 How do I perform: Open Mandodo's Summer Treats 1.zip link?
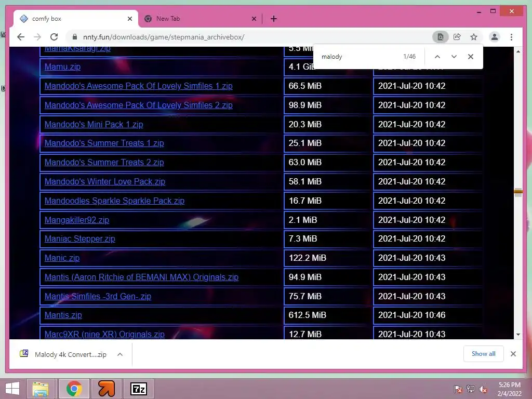pos(104,143)
